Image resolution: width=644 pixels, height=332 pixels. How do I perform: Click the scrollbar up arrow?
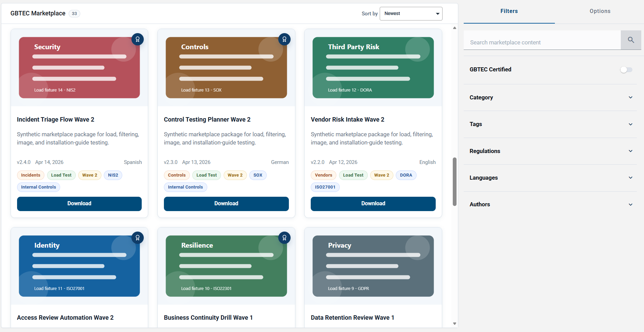point(454,28)
